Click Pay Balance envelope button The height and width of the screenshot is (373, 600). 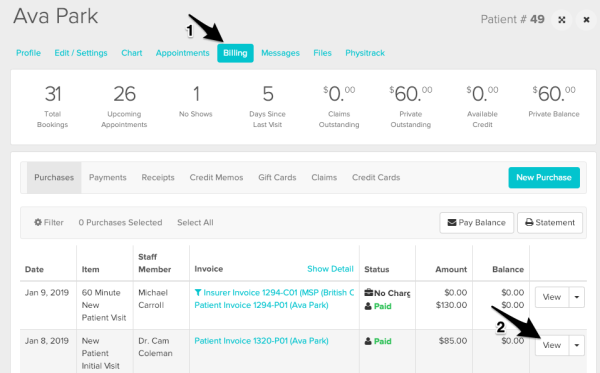click(x=476, y=223)
